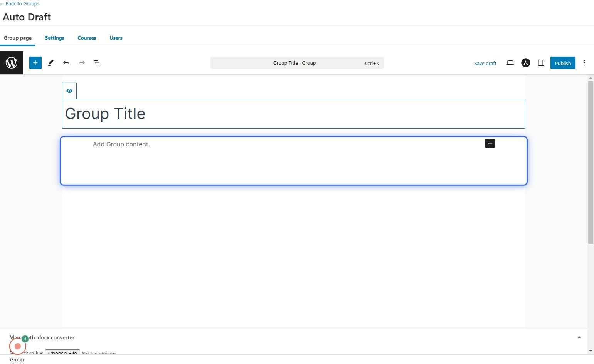Toggle title visibility eye icon
The image size is (594, 364).
coord(69,91)
